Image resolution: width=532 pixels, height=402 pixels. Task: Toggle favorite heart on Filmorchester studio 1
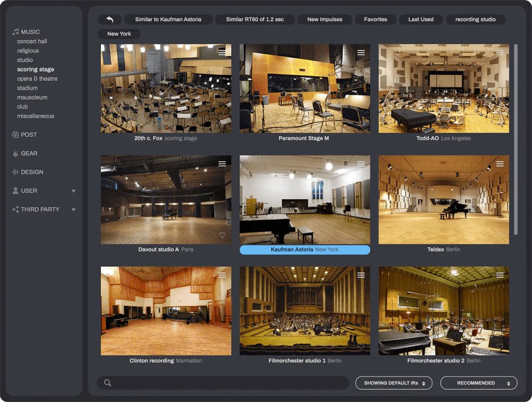[x=361, y=346]
